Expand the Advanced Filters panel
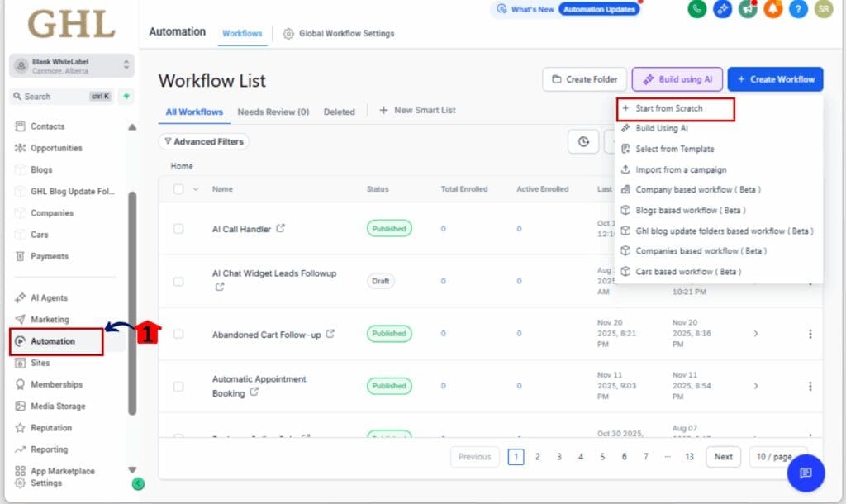 coord(203,141)
